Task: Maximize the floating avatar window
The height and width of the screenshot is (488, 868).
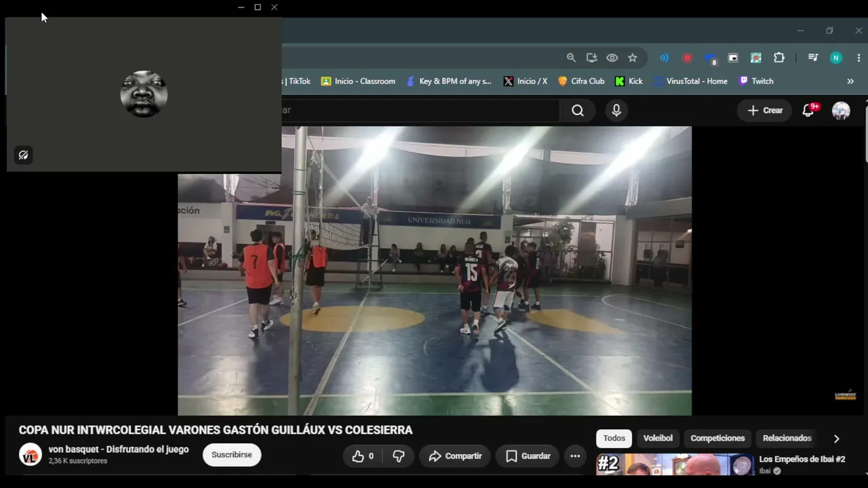Action: pos(258,7)
